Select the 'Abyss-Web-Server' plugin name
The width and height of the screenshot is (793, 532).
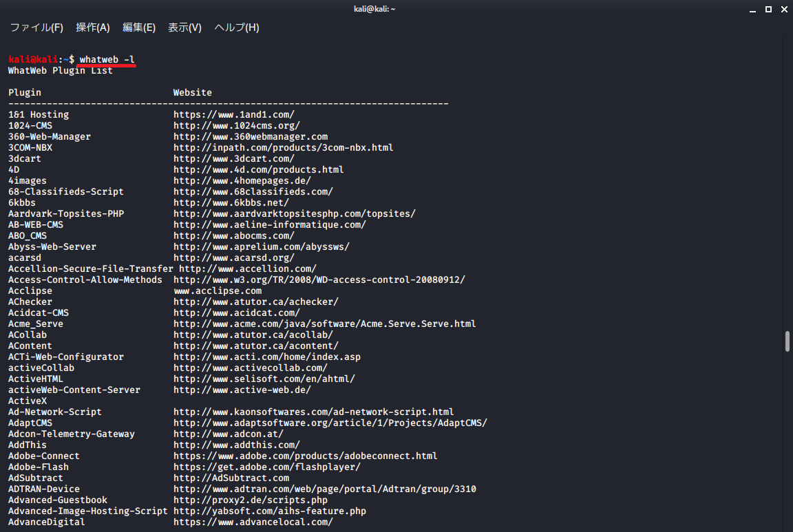point(52,247)
